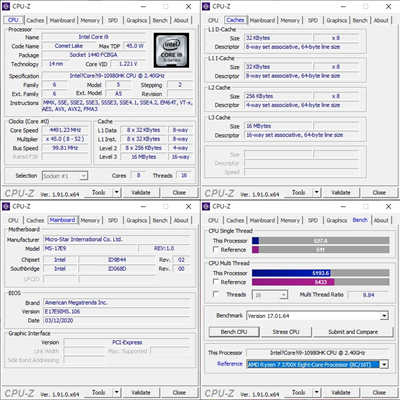Click the MS-17E9 mainboard model value
The height and width of the screenshot is (400, 400).
55,248
